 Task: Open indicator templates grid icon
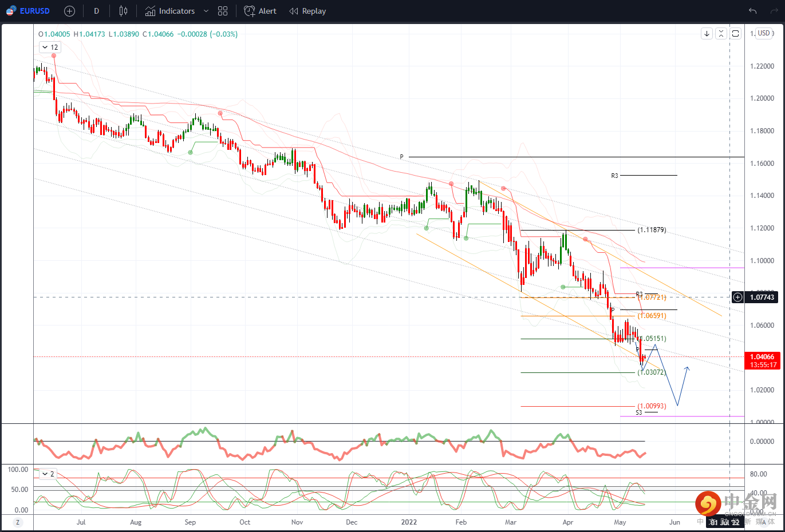tap(223, 11)
